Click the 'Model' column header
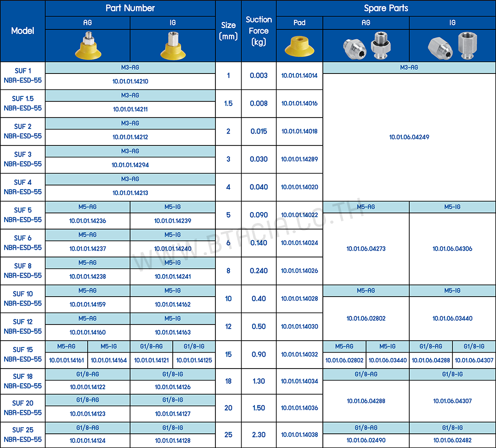Image resolution: width=496 pixels, height=448 pixels. tap(23, 31)
